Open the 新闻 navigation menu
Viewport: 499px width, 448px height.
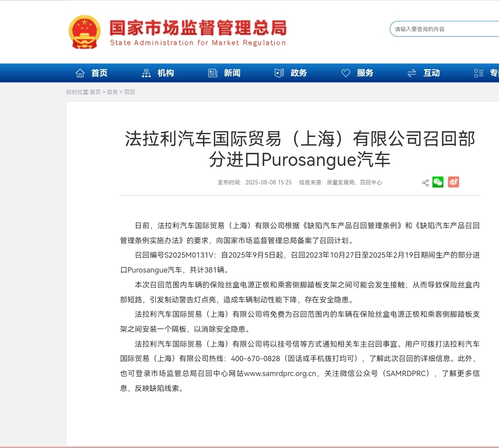pyautogui.click(x=232, y=73)
